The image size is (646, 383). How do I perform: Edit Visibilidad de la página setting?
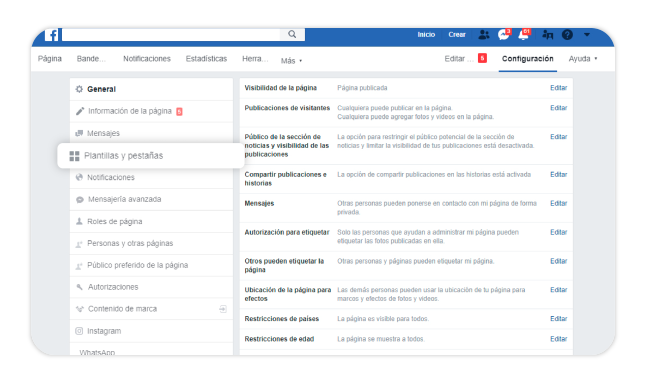coord(559,88)
